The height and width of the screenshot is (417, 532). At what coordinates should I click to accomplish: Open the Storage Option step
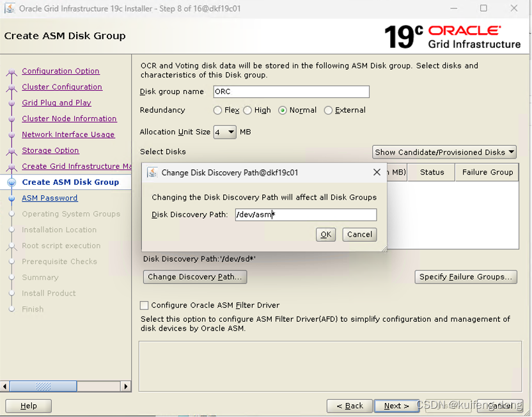point(51,150)
